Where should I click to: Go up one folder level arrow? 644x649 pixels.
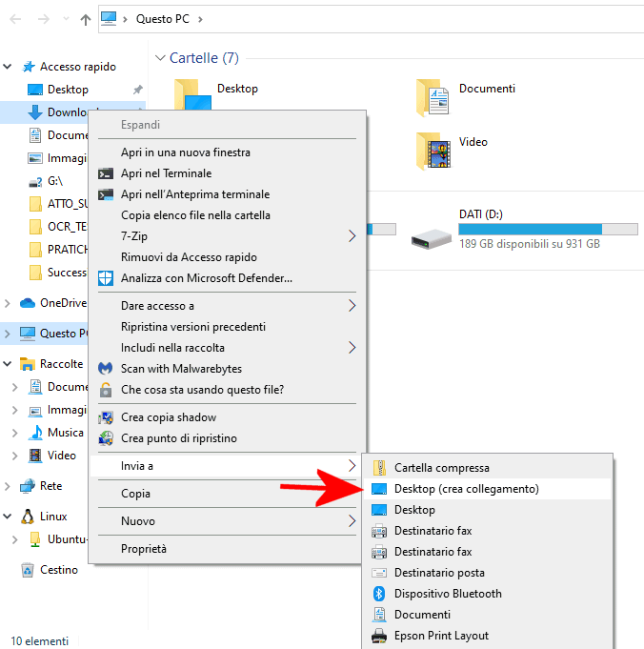85,19
